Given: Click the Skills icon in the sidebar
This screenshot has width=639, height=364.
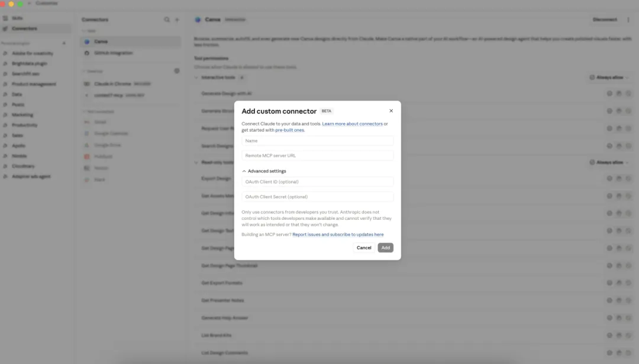Looking at the screenshot, I should click(5, 18).
